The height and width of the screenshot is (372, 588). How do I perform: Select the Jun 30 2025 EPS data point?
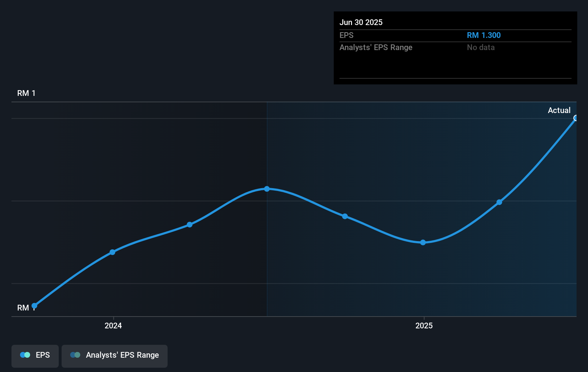[x=576, y=118]
